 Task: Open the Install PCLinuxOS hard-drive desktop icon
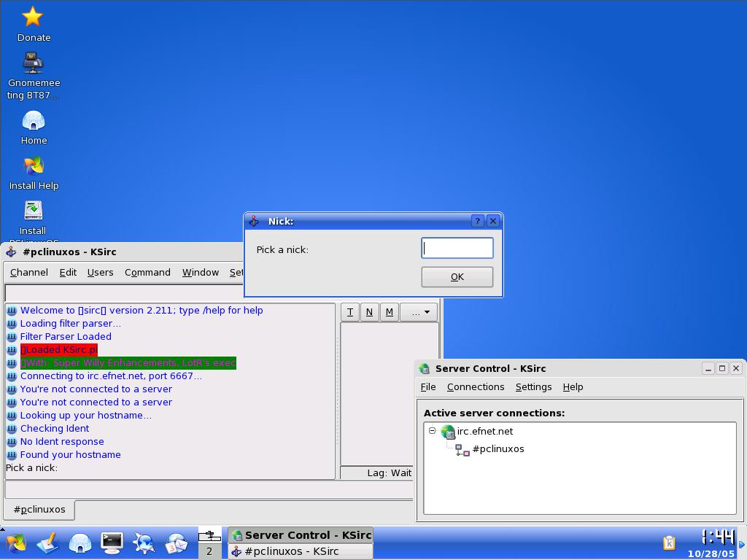click(33, 211)
